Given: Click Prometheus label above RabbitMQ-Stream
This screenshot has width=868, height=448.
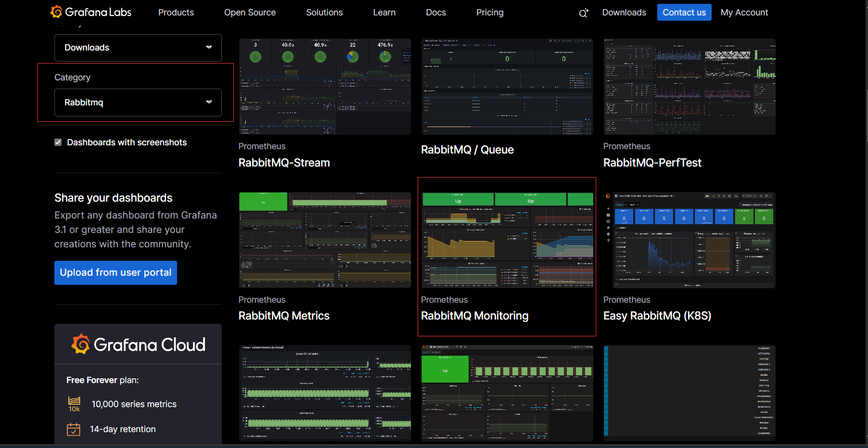Looking at the screenshot, I should click(x=262, y=146).
